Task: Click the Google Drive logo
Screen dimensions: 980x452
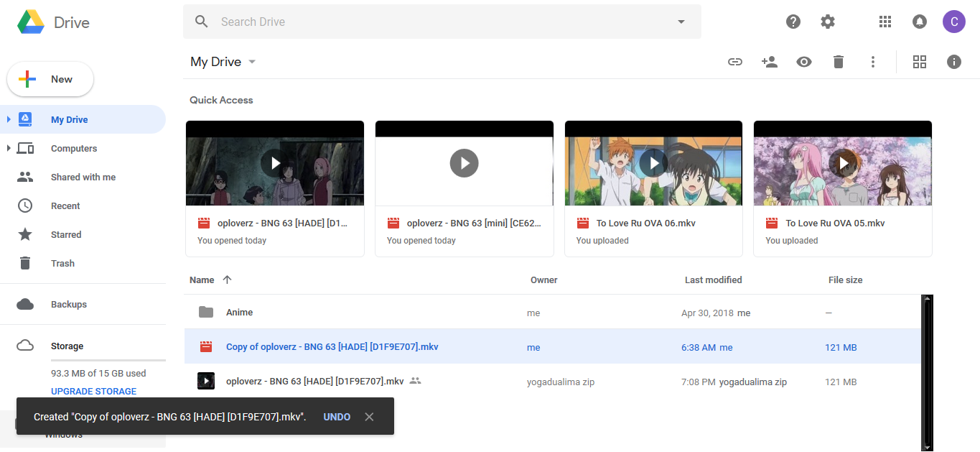Action: tap(31, 22)
